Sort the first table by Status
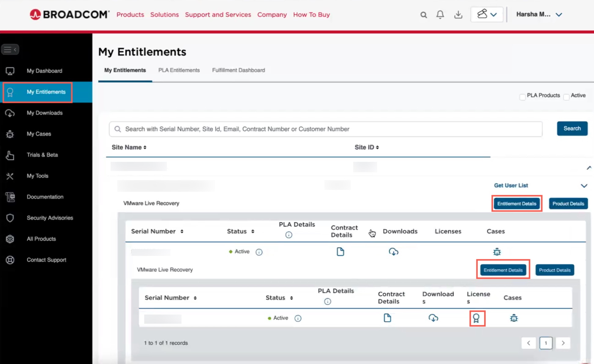This screenshot has height=364, width=594. (x=240, y=231)
